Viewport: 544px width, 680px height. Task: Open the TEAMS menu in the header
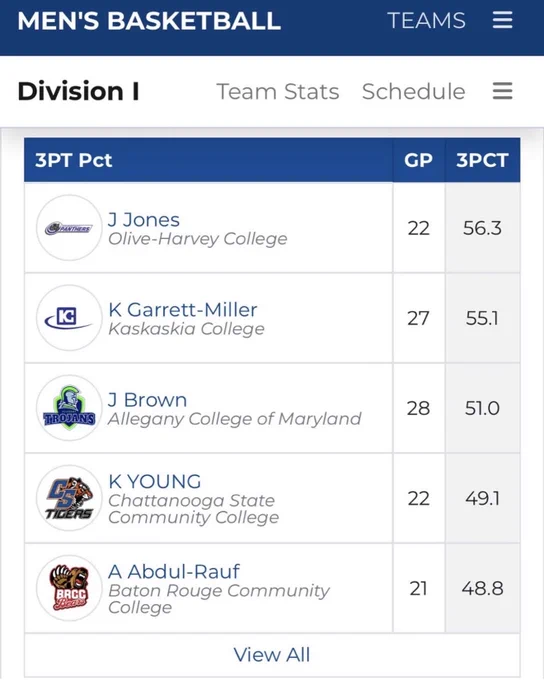tap(426, 20)
